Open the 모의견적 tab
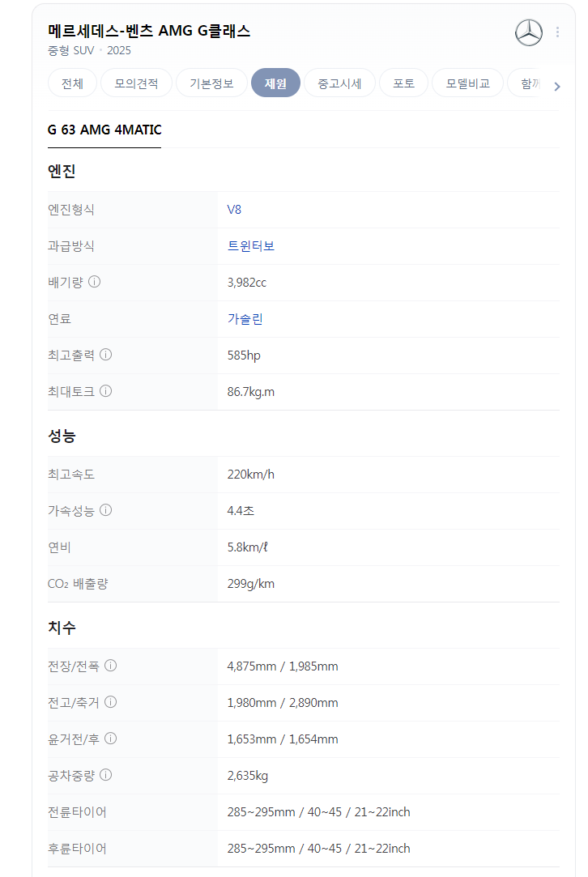The width and height of the screenshot is (588, 877). click(x=136, y=83)
